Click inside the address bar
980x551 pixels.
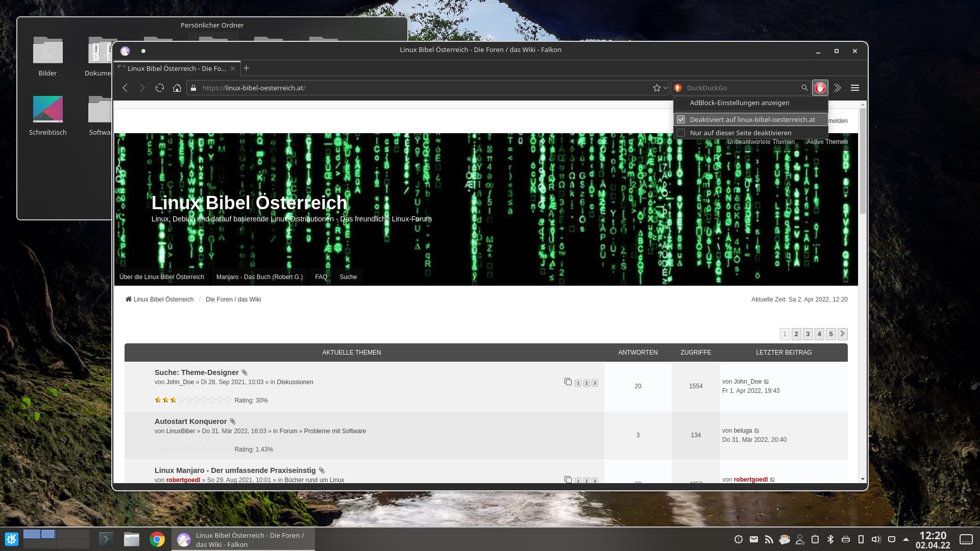[357, 88]
